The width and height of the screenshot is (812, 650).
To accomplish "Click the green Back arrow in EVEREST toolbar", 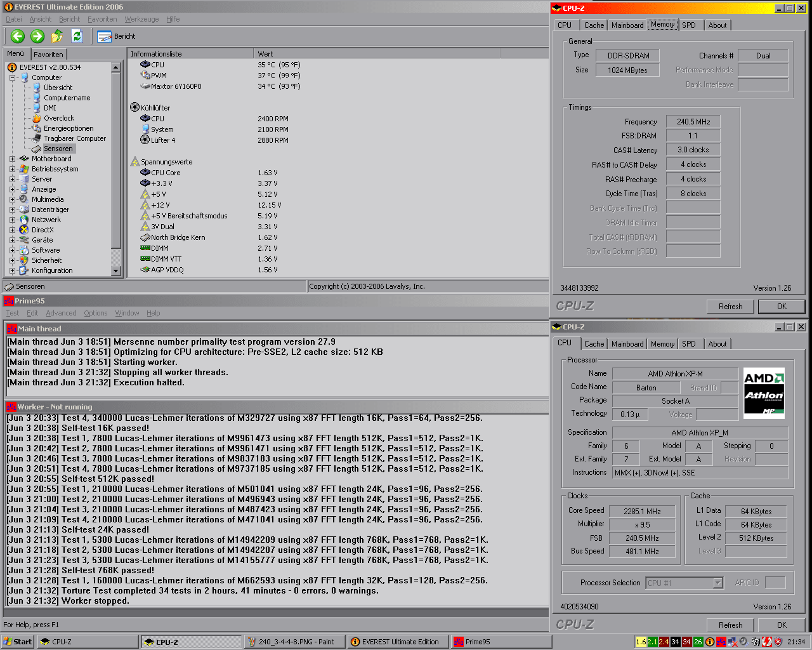I will [x=18, y=36].
